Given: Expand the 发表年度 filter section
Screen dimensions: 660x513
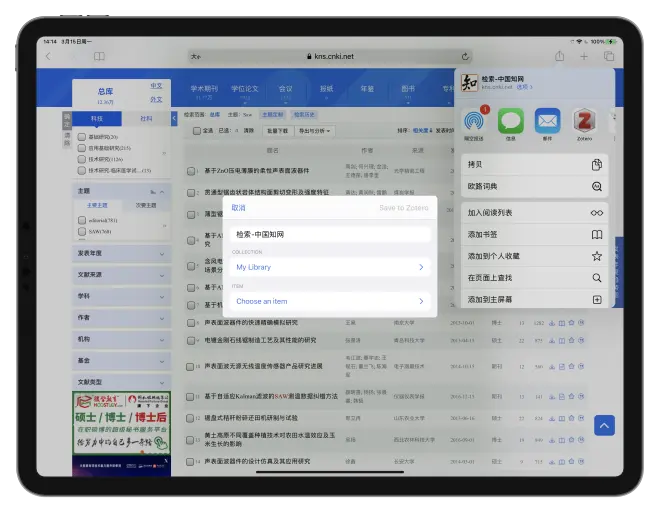Looking at the screenshot, I should point(121,254).
